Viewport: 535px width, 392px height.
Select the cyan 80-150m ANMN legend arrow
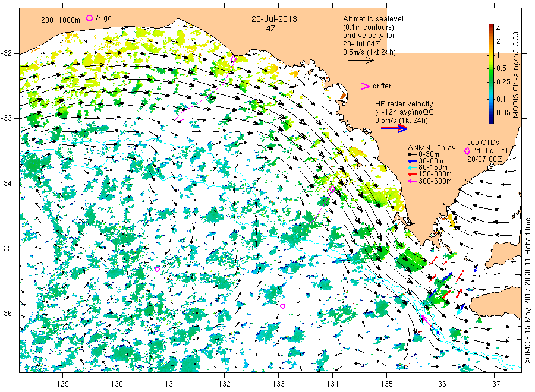412,167
